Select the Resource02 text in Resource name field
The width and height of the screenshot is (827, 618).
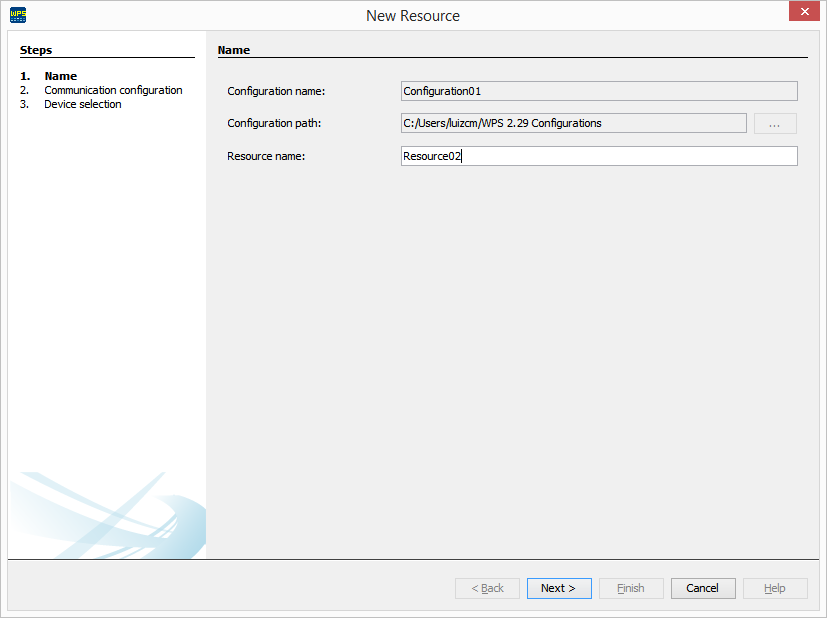[x=432, y=156]
